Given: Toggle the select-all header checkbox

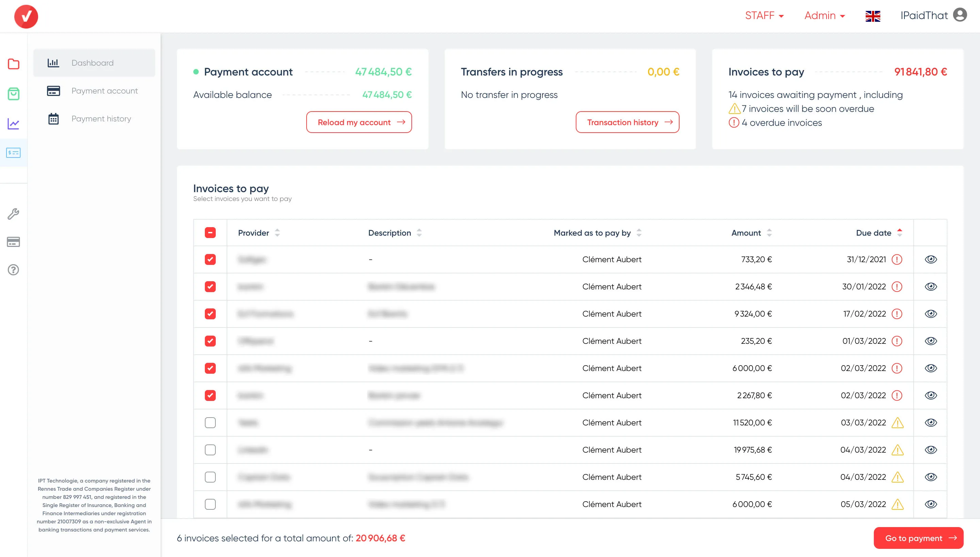Looking at the screenshot, I should coord(210,233).
